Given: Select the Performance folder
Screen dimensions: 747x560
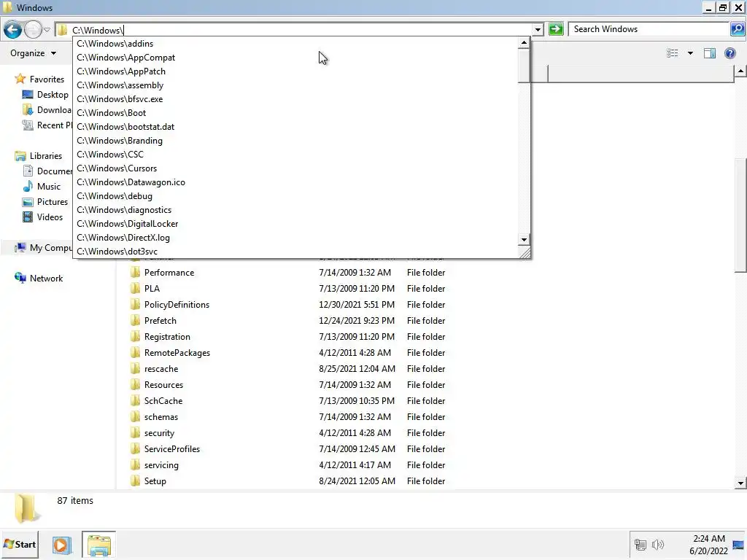Looking at the screenshot, I should (169, 273).
